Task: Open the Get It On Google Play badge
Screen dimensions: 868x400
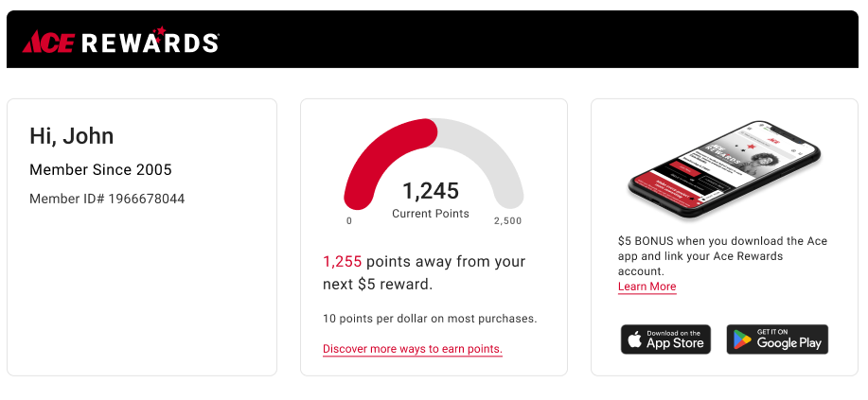Action: click(x=777, y=339)
